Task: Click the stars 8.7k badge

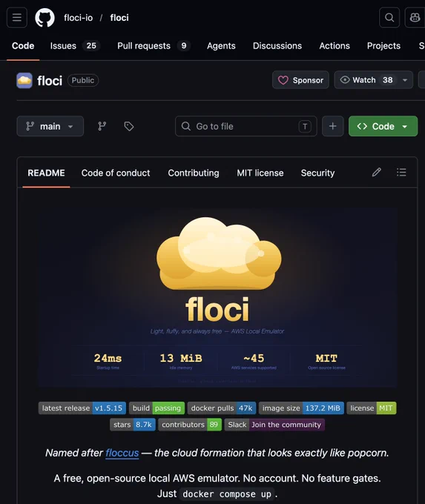Action: click(133, 425)
